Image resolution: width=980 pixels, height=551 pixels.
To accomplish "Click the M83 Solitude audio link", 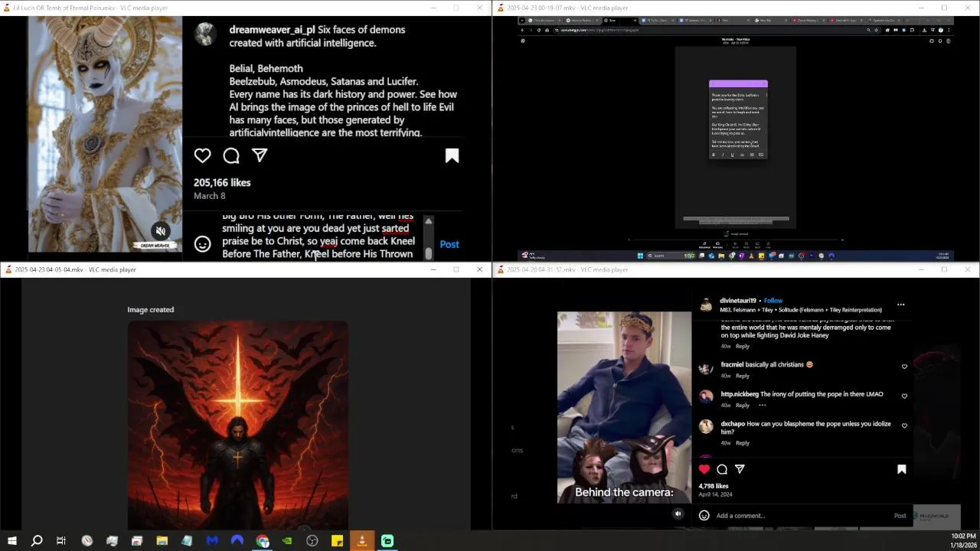I will click(801, 310).
